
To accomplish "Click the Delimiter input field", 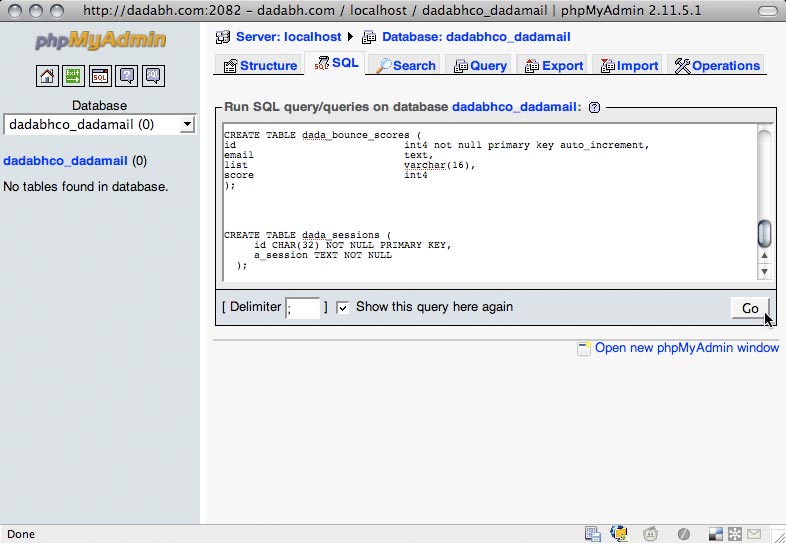I will click(x=303, y=308).
